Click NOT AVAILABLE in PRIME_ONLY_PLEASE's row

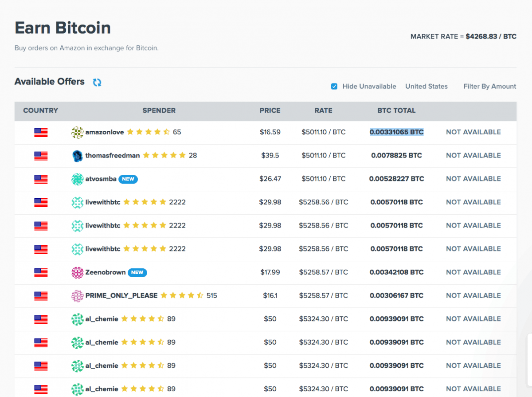click(473, 296)
